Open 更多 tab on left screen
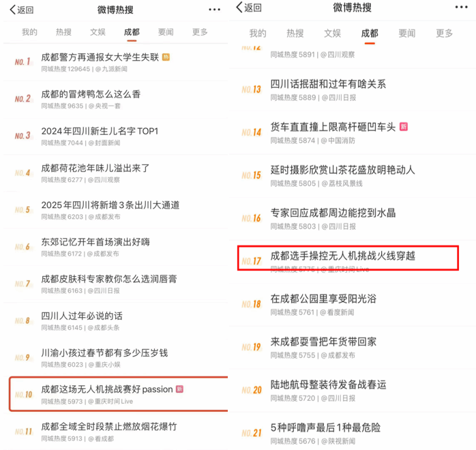 coord(200,32)
